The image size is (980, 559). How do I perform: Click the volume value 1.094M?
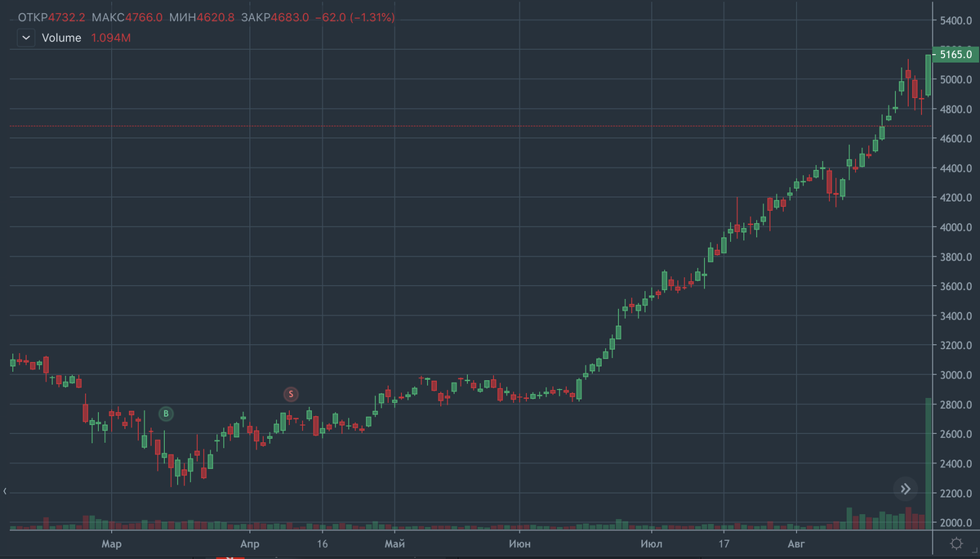click(111, 38)
